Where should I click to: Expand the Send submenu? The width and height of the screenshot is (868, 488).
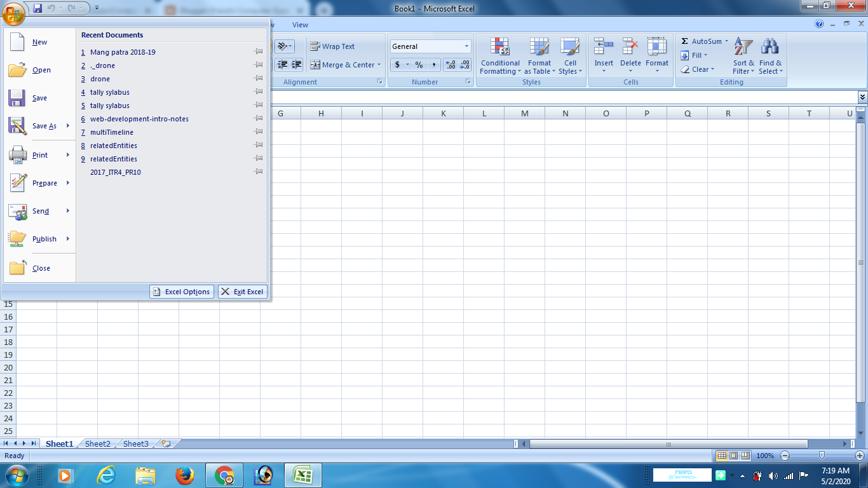[68, 211]
